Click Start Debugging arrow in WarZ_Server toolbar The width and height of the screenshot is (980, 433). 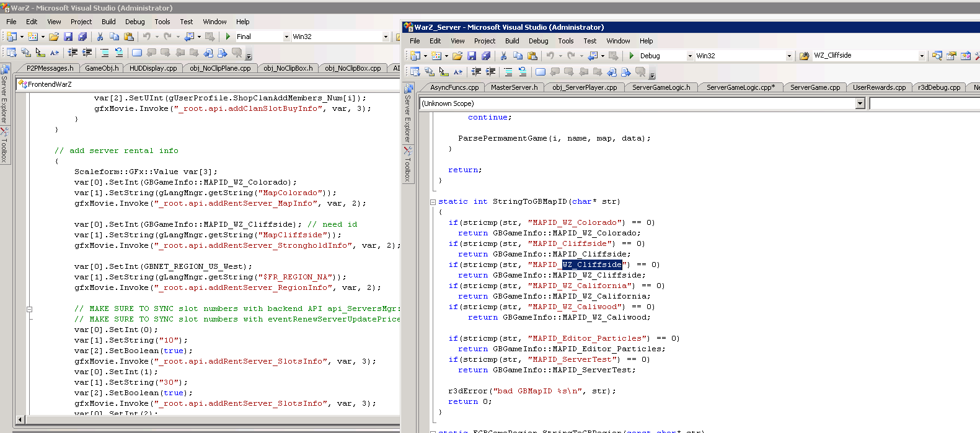[x=631, y=56]
